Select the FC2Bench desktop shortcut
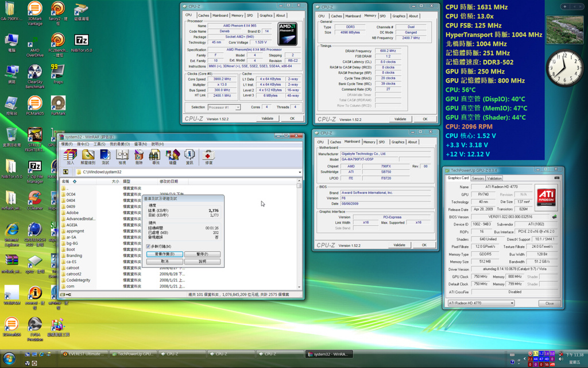 (58, 45)
